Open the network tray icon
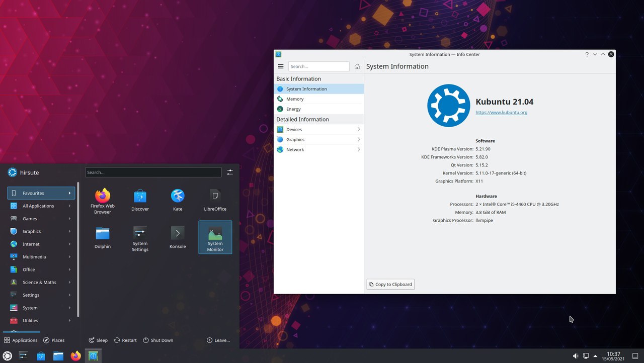Screen dimensions: 644x363 pos(586,356)
